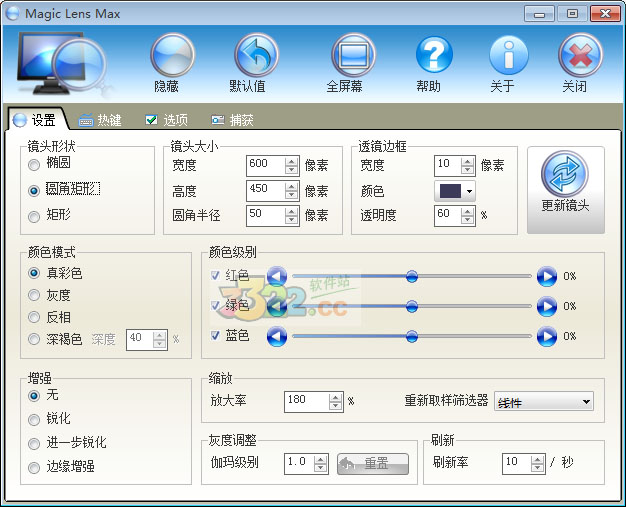
Task: Click the 隐藏 (Hide) lens icon
Action: pyautogui.click(x=172, y=55)
